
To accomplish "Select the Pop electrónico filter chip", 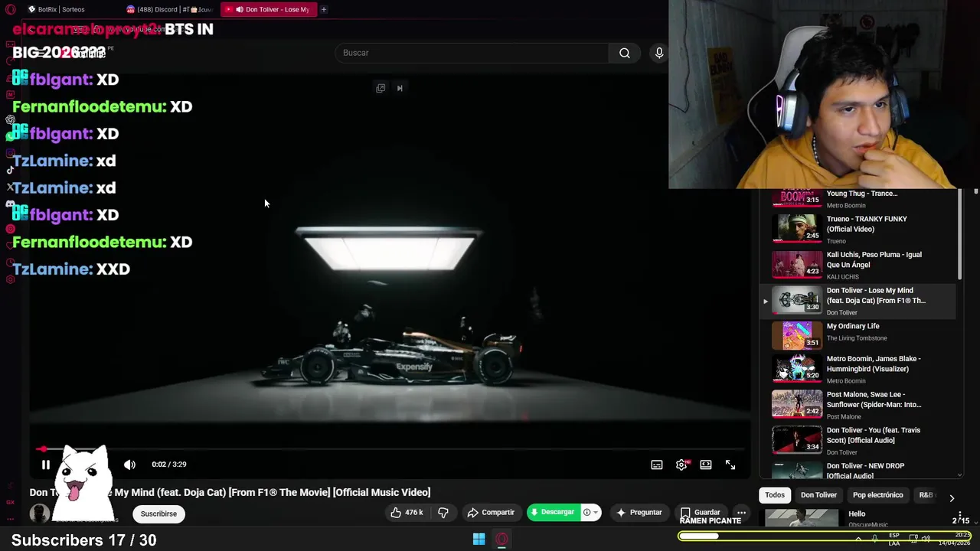I will tap(877, 495).
